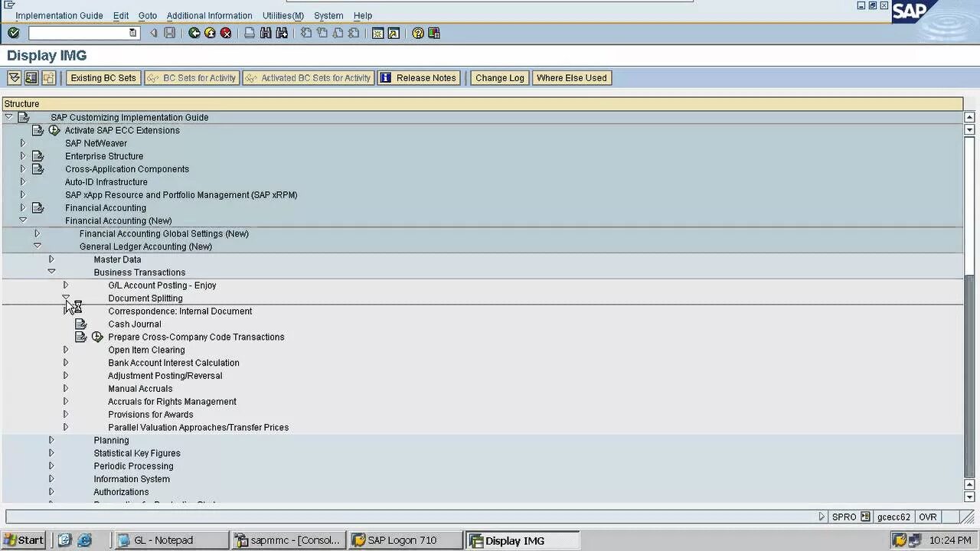Image resolution: width=980 pixels, height=551 pixels.
Task: Run the Activate SAP ECC Extensions clock icon
Action: 54,130
